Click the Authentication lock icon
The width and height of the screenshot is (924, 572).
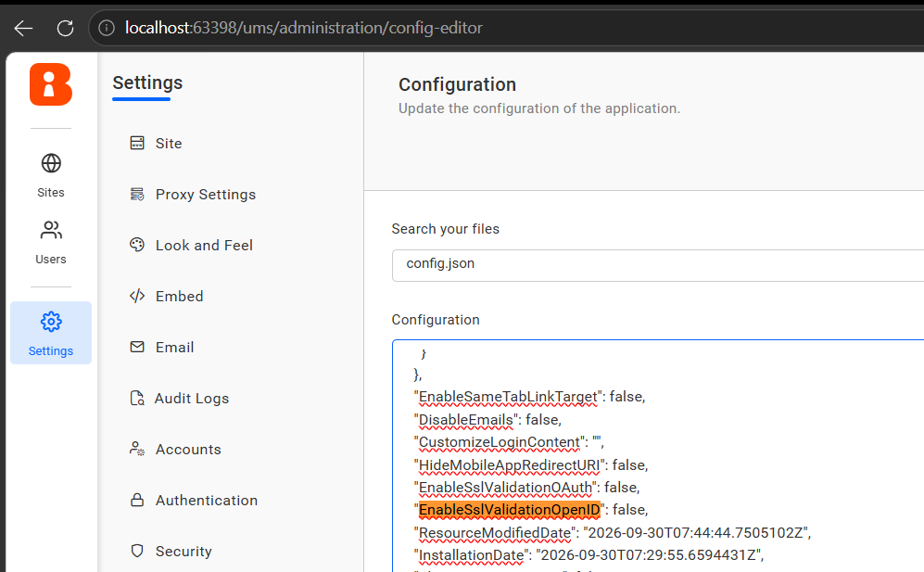(x=137, y=500)
